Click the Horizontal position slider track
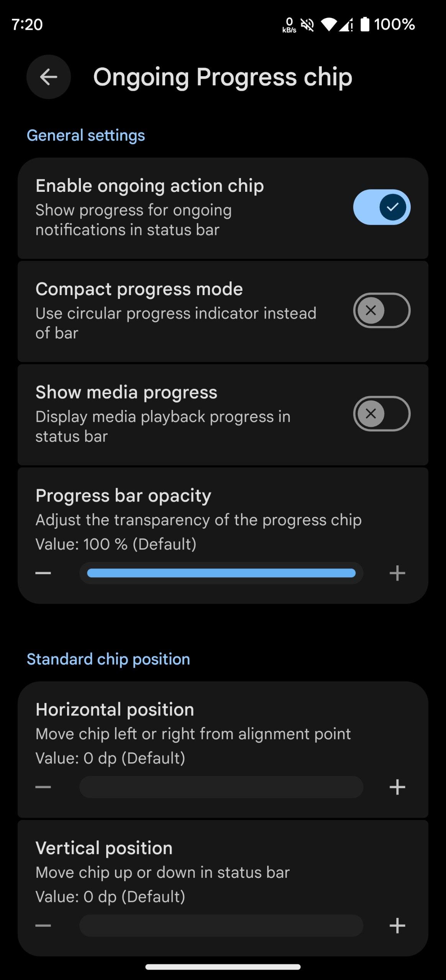Viewport: 446px width, 980px height. click(x=221, y=787)
